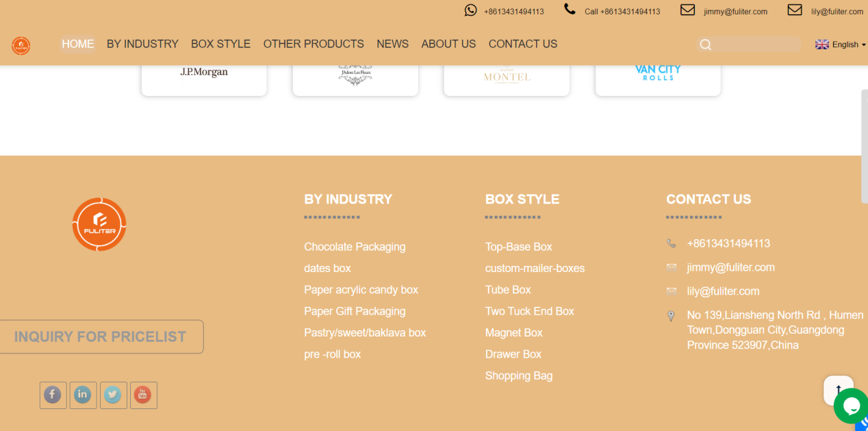Click the search magnifier icon
Viewport: 868px width, 431px height.
click(x=706, y=45)
